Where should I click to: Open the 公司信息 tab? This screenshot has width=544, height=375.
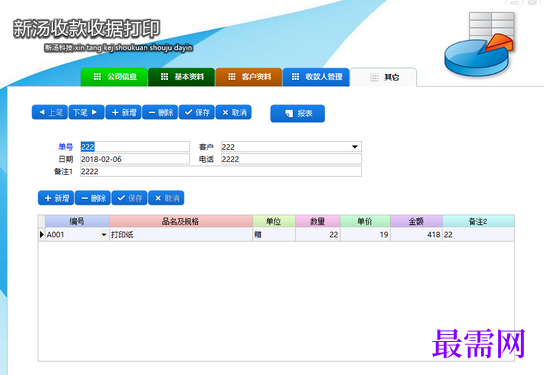point(114,77)
